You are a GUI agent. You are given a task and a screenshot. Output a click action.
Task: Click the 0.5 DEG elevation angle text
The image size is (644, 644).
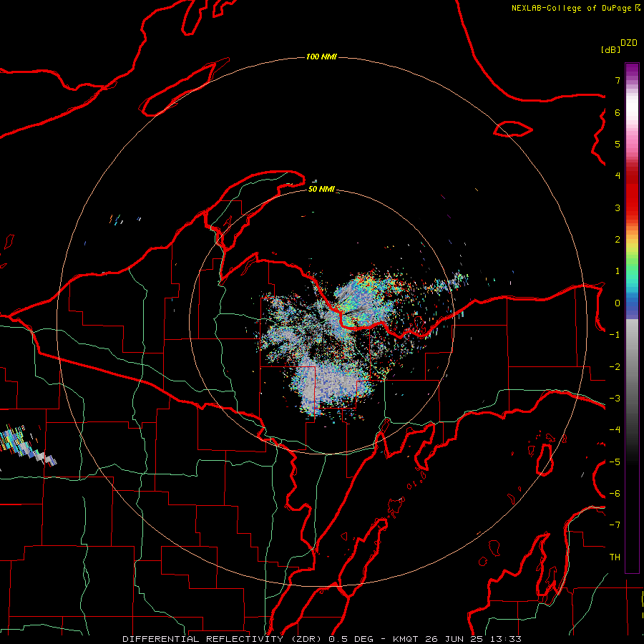[x=351, y=639]
